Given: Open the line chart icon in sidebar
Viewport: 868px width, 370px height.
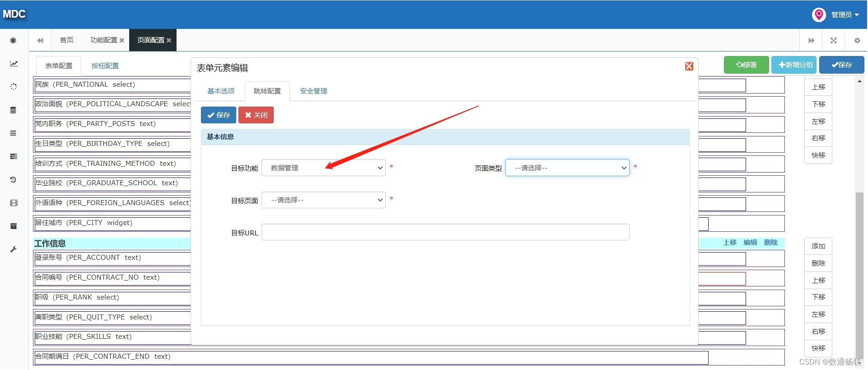Looking at the screenshot, I should (x=14, y=64).
